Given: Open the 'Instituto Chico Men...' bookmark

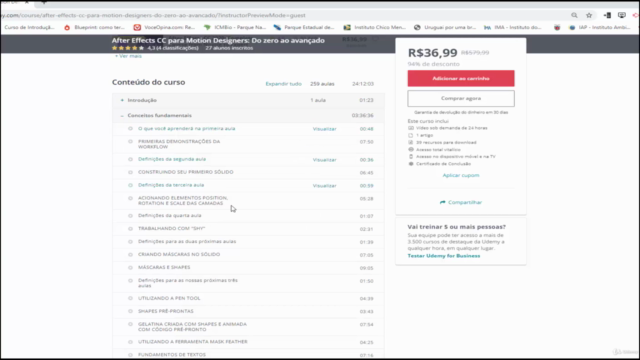Looking at the screenshot, I should [x=375, y=27].
